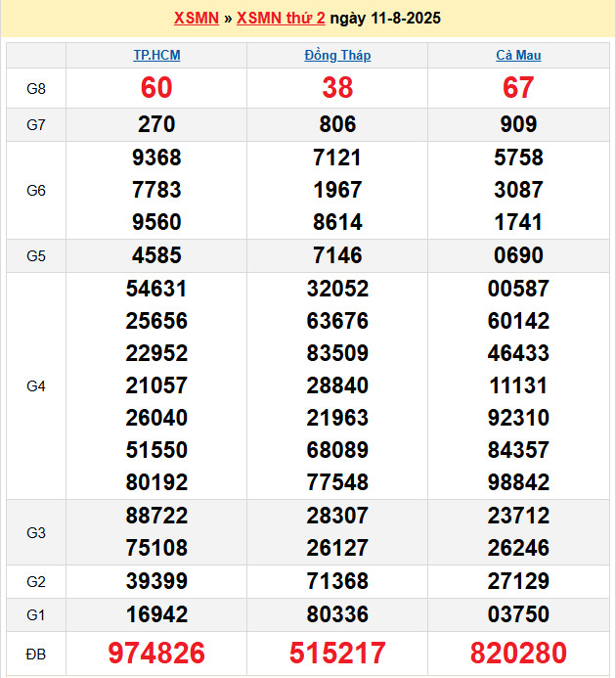Screen dimensions: 616x678
Task: Click G1 number 16942 under TP.HCM
Action: [x=156, y=614]
